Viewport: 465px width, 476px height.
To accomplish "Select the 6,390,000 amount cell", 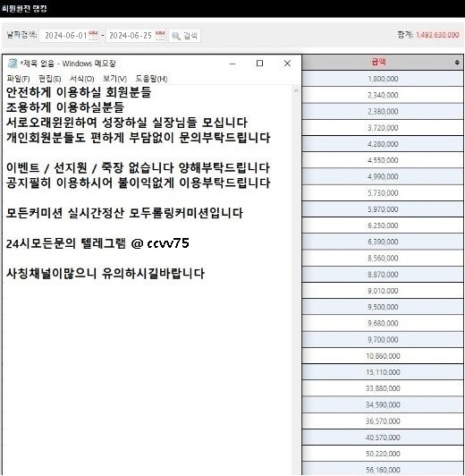I will (383, 242).
